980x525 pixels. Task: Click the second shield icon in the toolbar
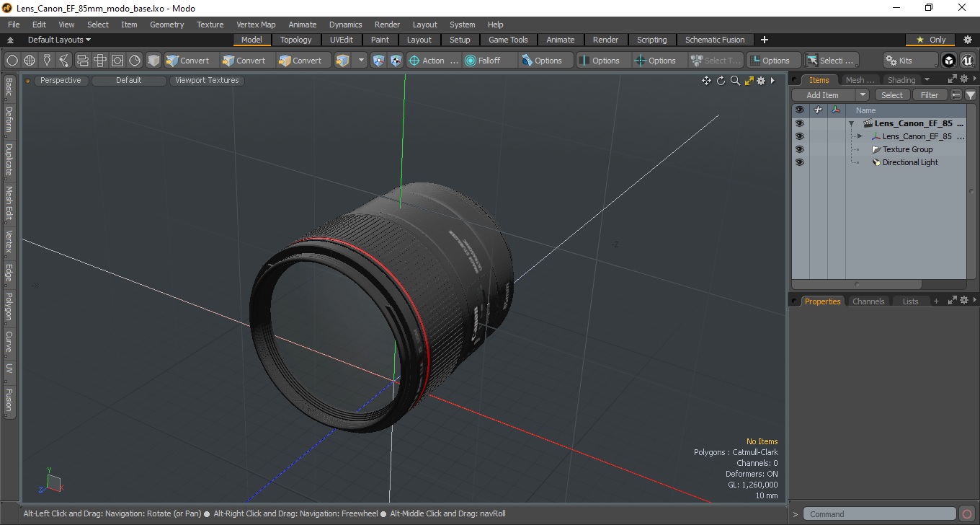[396, 61]
